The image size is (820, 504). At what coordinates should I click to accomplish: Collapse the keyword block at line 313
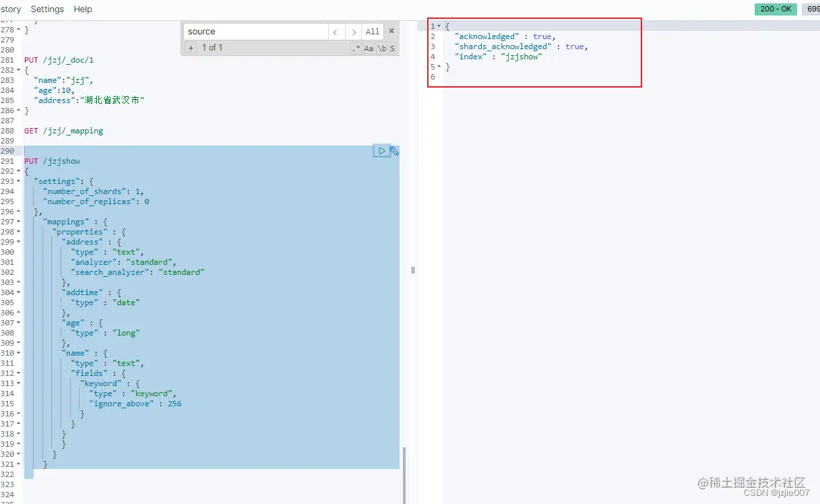(x=19, y=383)
